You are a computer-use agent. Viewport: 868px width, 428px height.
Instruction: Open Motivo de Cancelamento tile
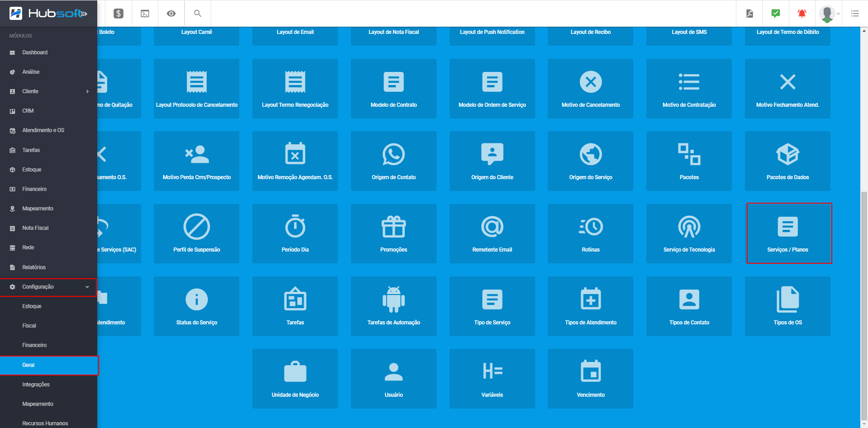click(591, 89)
